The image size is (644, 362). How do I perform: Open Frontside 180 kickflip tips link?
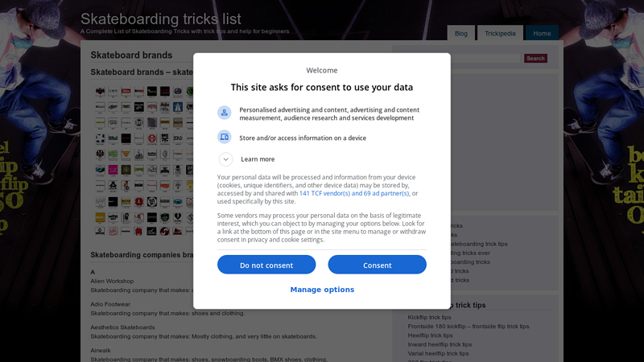(x=469, y=327)
